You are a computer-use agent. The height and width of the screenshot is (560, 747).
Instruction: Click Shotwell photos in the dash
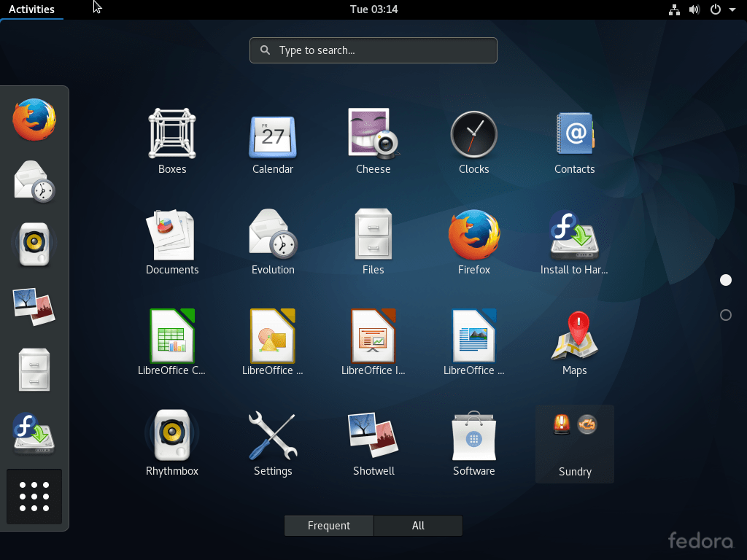[x=34, y=307]
